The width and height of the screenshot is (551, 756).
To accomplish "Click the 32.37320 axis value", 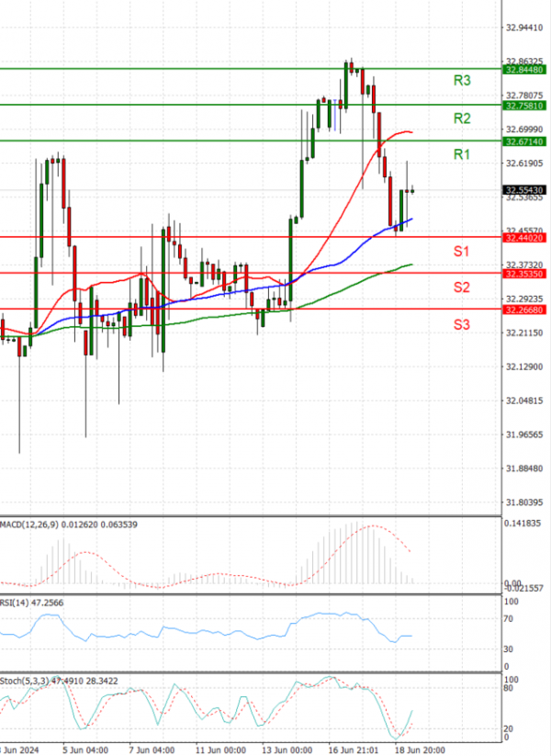I will point(524,265).
